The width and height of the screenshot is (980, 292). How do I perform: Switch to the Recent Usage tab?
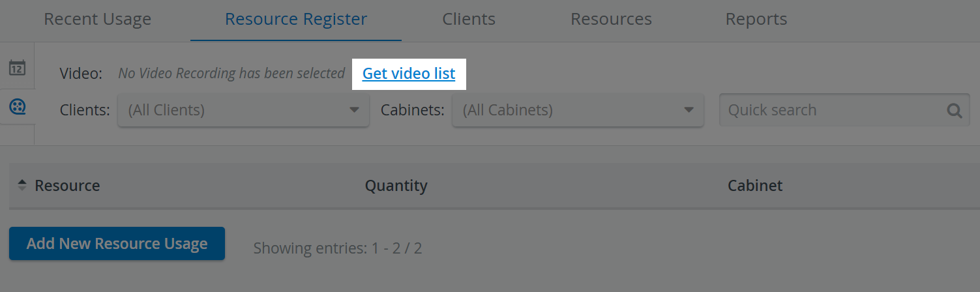click(98, 20)
